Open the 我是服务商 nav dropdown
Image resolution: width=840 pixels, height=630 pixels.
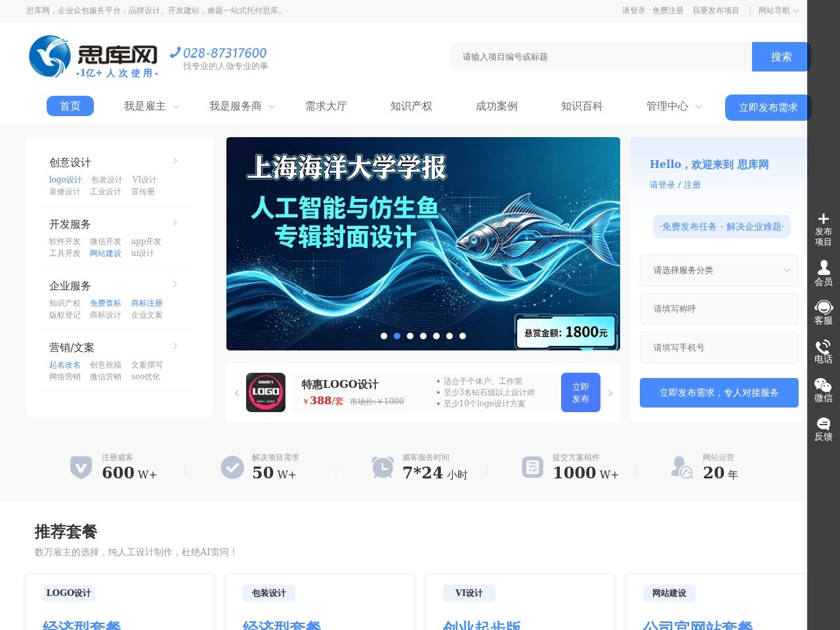pyautogui.click(x=241, y=106)
